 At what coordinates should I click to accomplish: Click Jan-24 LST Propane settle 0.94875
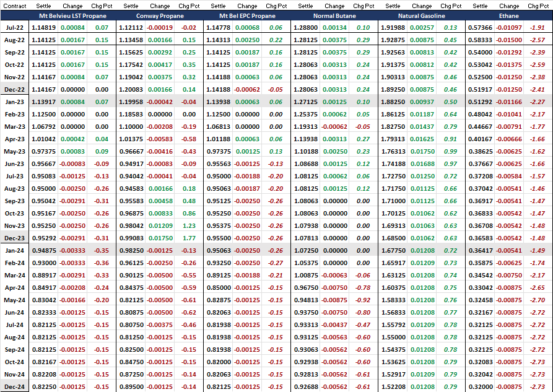pos(43,251)
